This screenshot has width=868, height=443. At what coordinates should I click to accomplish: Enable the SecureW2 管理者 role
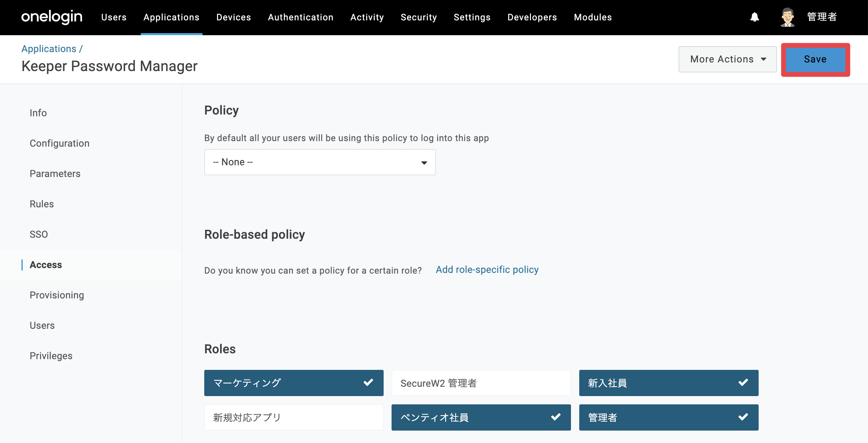click(481, 383)
